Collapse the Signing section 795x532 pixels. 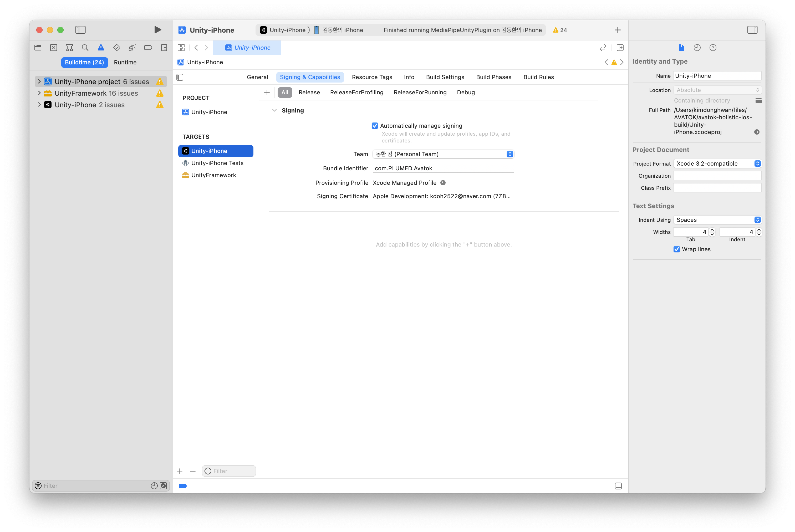click(274, 110)
